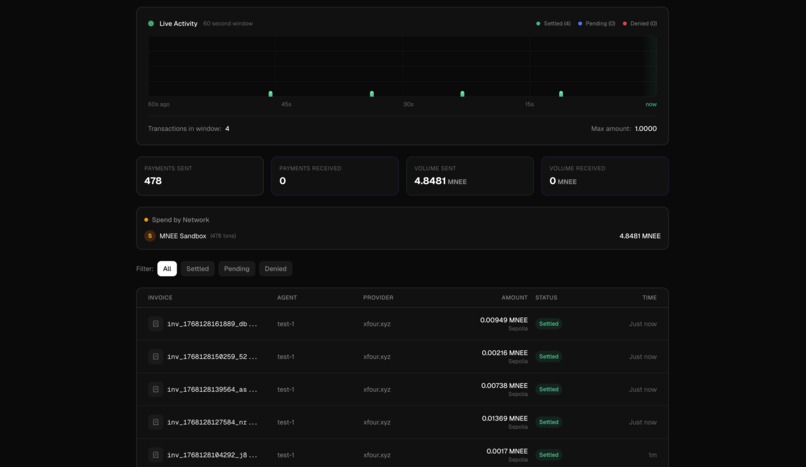
Task: Click Settled badge for 0.00949 MNEE row
Action: (x=548, y=324)
